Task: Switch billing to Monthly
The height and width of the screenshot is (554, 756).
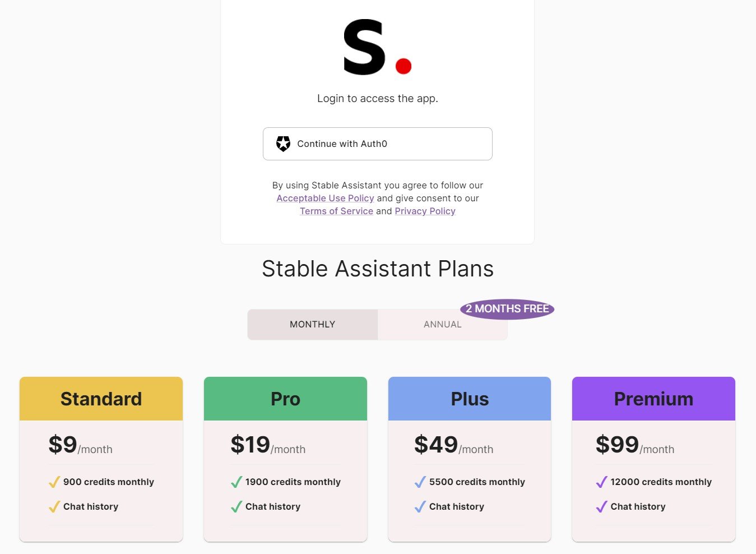Action: point(313,325)
